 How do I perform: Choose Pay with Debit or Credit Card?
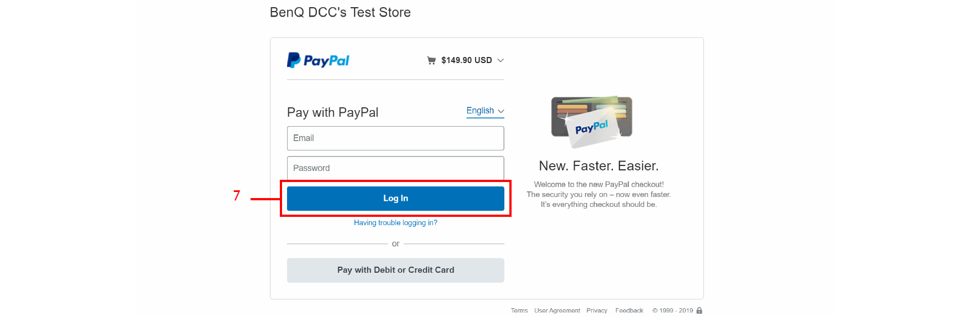coord(395,270)
